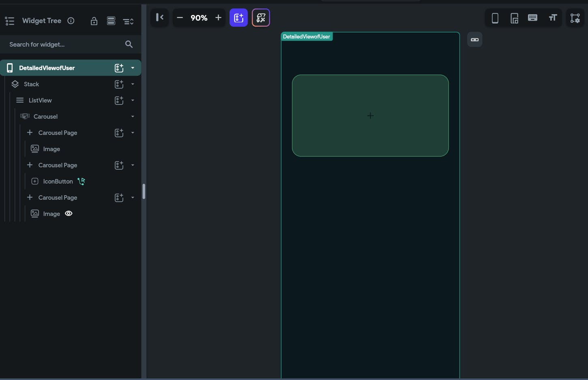Open the widget connection tree icon
Image resolution: width=588 pixels, height=380 pixels.
click(575, 18)
